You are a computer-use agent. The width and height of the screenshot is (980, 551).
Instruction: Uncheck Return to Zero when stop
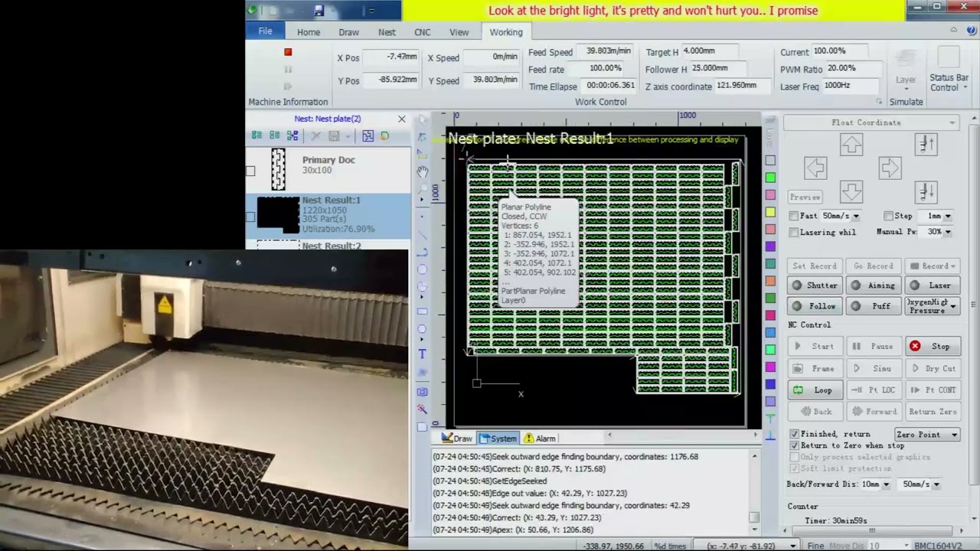[794, 445]
